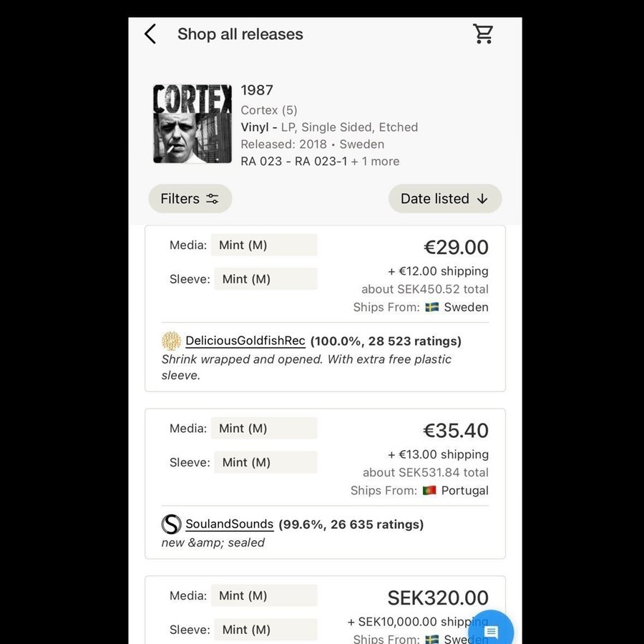Viewport: 644px width, 644px height.
Task: Open the shopping cart icon
Action: [483, 34]
